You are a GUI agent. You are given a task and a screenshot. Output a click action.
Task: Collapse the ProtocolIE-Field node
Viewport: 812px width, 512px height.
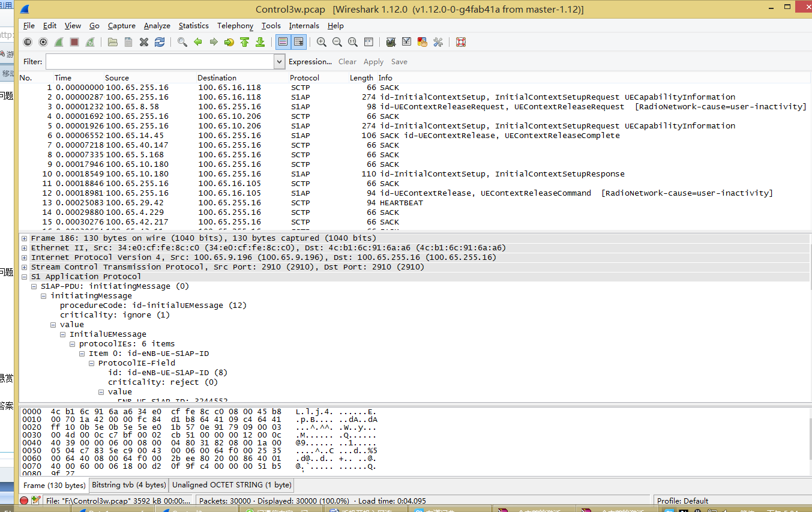[92, 363]
